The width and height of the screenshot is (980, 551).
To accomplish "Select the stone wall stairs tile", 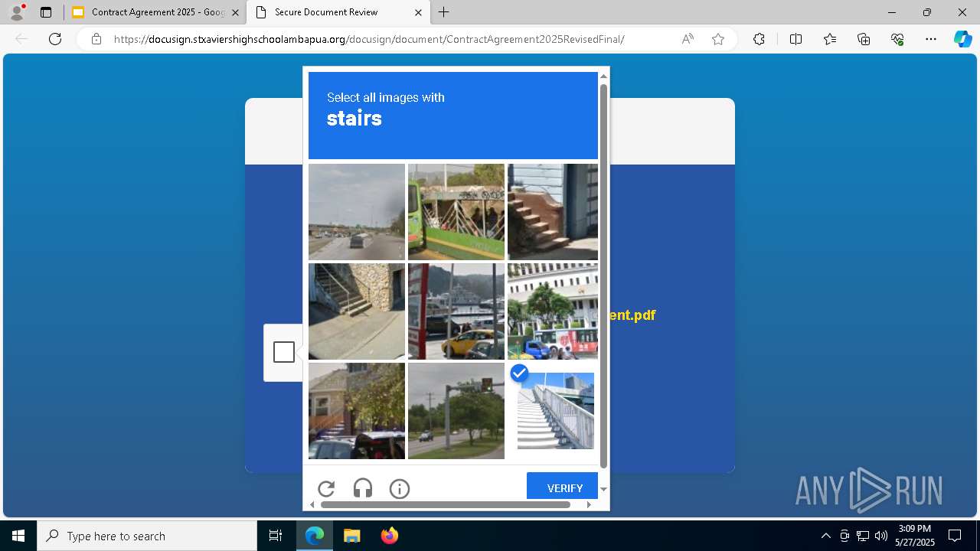I will 357,311.
